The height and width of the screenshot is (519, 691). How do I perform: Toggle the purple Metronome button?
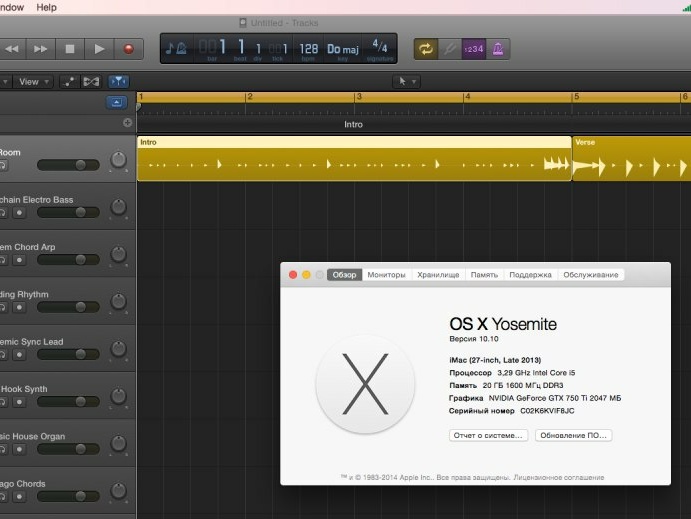click(498, 49)
